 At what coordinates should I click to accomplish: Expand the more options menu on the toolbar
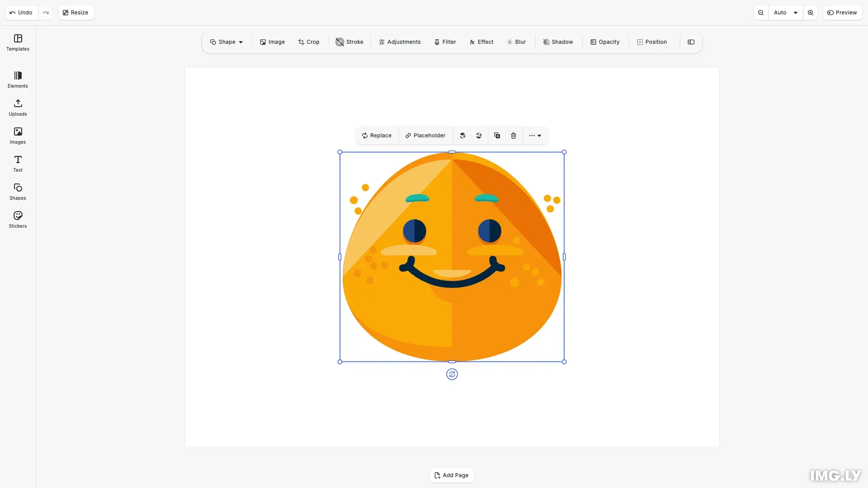coord(535,136)
